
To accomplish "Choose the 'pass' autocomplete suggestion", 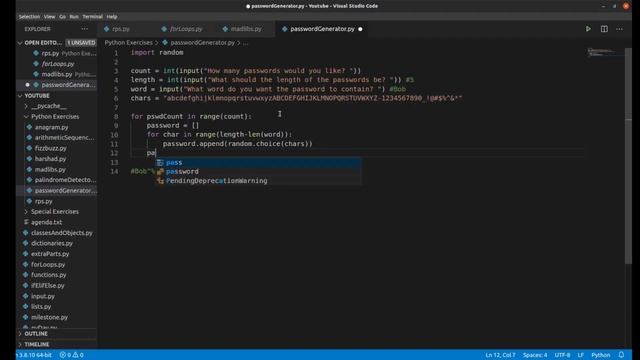I will click(x=258, y=162).
